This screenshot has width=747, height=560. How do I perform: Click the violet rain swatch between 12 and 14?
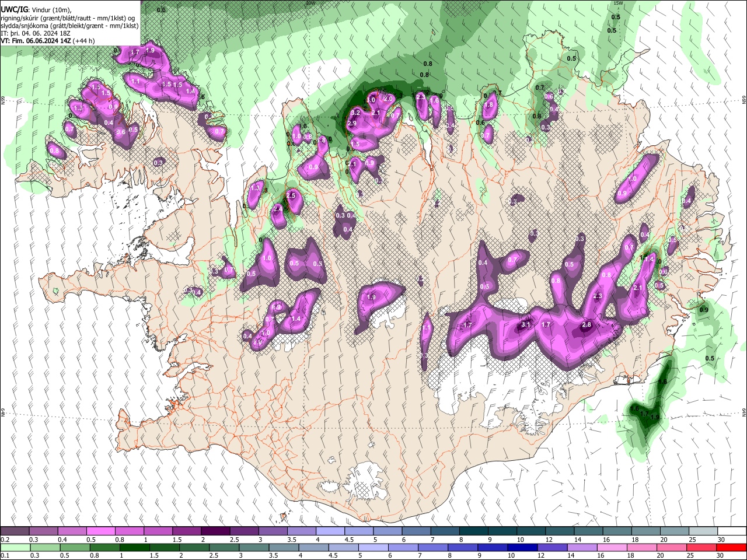point(551,547)
